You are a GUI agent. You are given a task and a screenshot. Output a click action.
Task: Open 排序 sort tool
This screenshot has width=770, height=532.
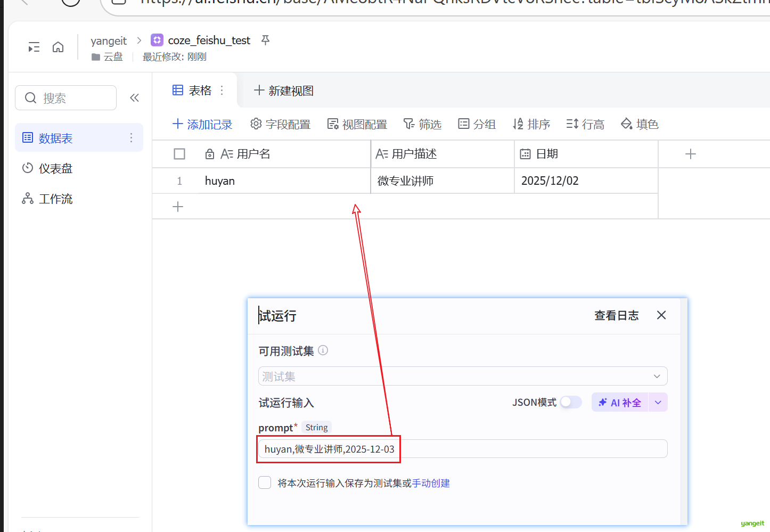(531, 124)
